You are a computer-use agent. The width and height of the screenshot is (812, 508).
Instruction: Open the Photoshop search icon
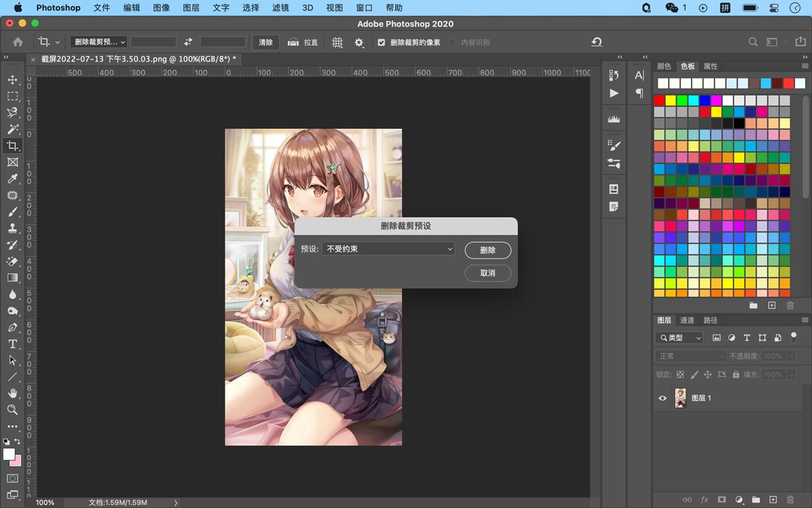click(752, 42)
